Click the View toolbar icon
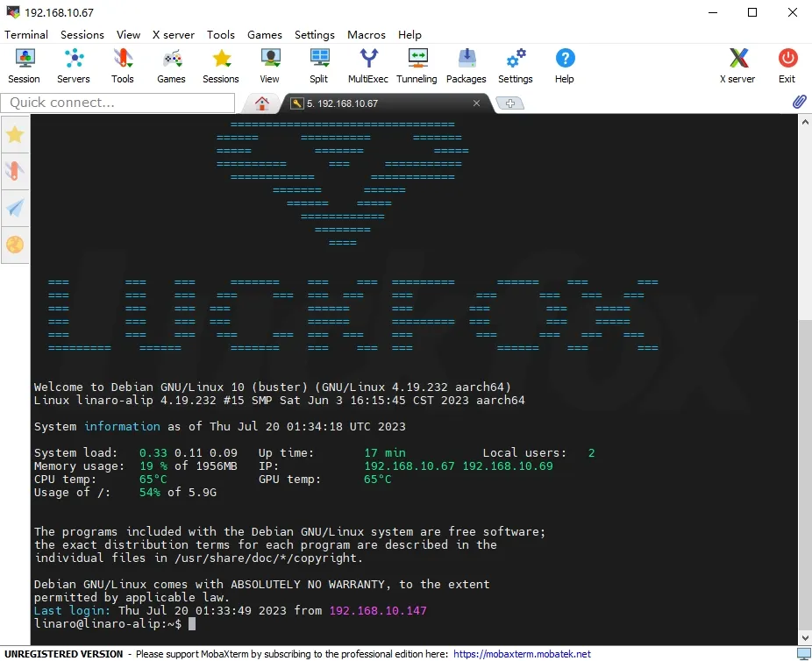The width and height of the screenshot is (812, 661). pos(270,66)
